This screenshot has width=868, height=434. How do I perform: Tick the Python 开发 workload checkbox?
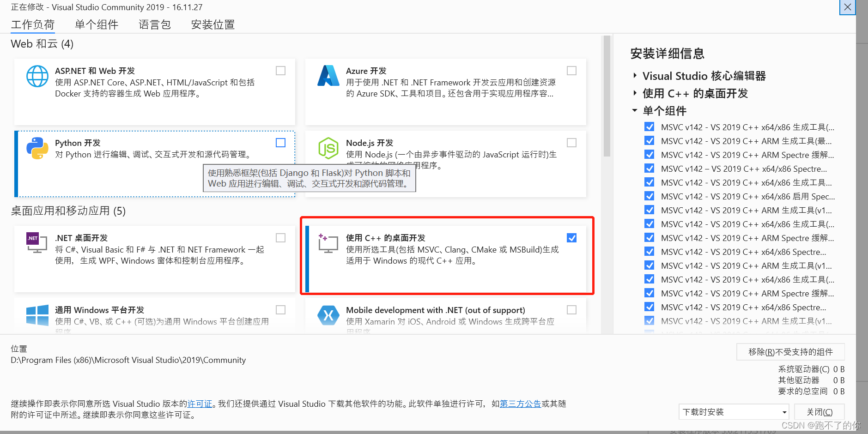point(280,143)
